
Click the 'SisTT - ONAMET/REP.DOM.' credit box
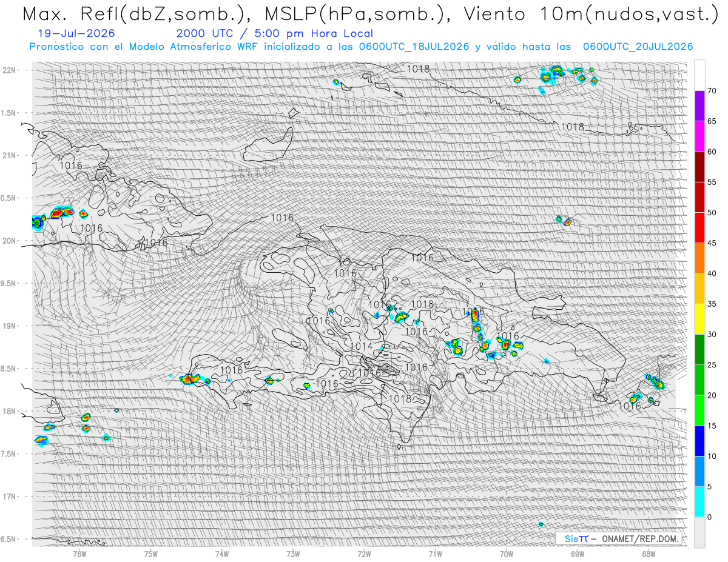pyautogui.click(x=619, y=538)
